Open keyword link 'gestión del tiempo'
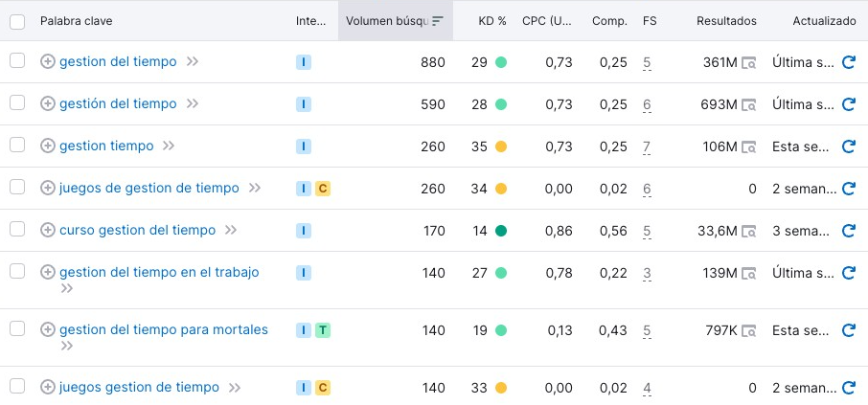This screenshot has height=405, width=868. coord(118,104)
